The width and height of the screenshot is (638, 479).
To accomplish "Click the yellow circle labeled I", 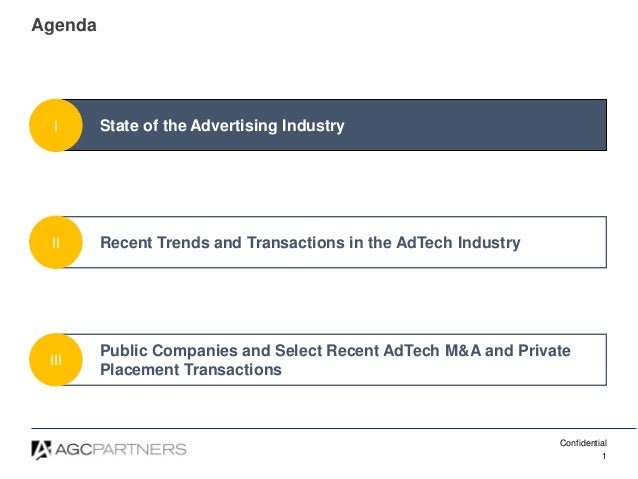I will 56,125.
